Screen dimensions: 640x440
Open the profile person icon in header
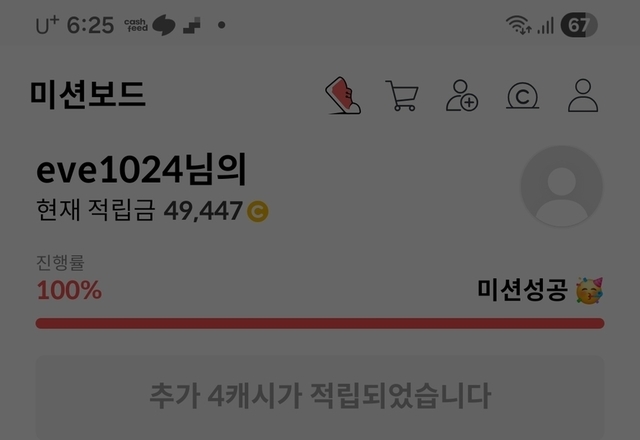(583, 96)
